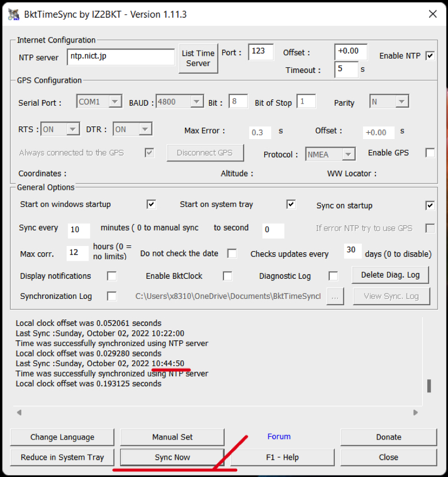Click the Bit of Stop field
Image resolution: width=448 pixels, height=477 pixels.
(306, 101)
